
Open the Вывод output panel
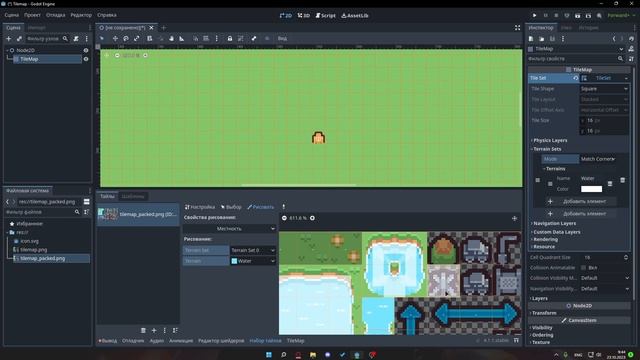point(107,340)
